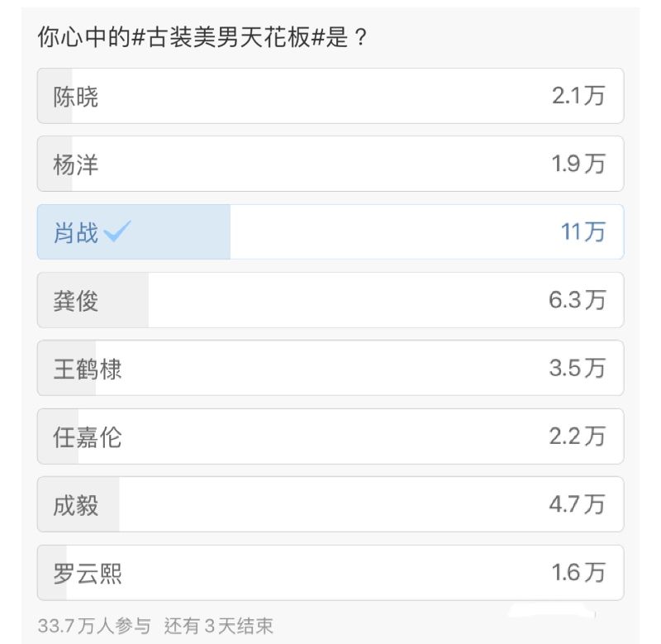The width and height of the screenshot is (661, 644).
Task: Vote for 任嘉伦 in the list
Action: point(87,436)
